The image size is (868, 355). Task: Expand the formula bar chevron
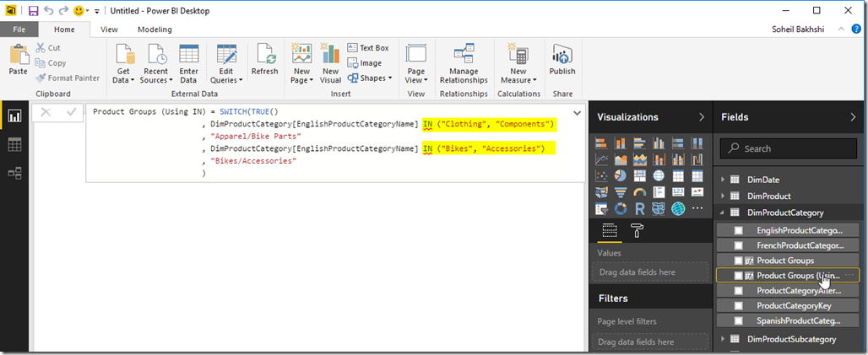click(x=577, y=113)
